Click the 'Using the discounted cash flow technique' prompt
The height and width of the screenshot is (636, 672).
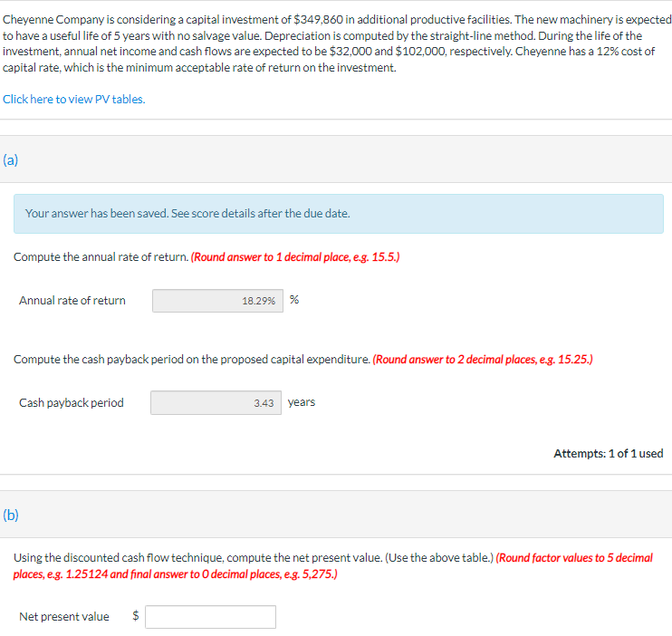tap(254, 557)
